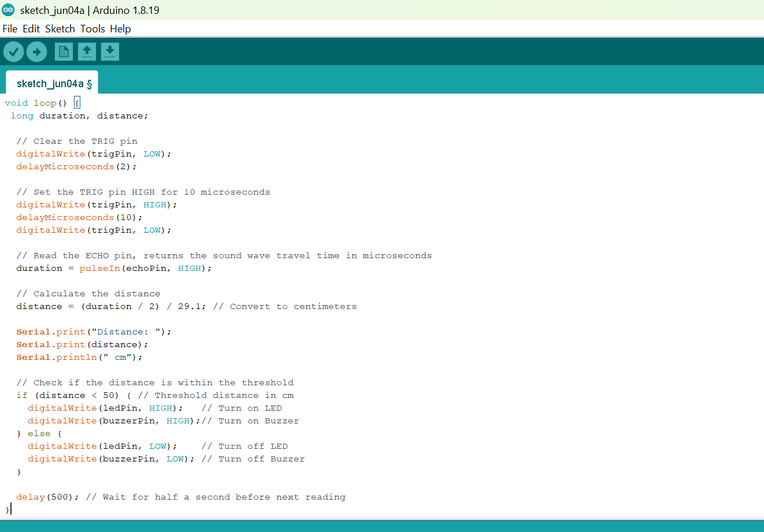Click the 'void loop()' line

[42, 103]
